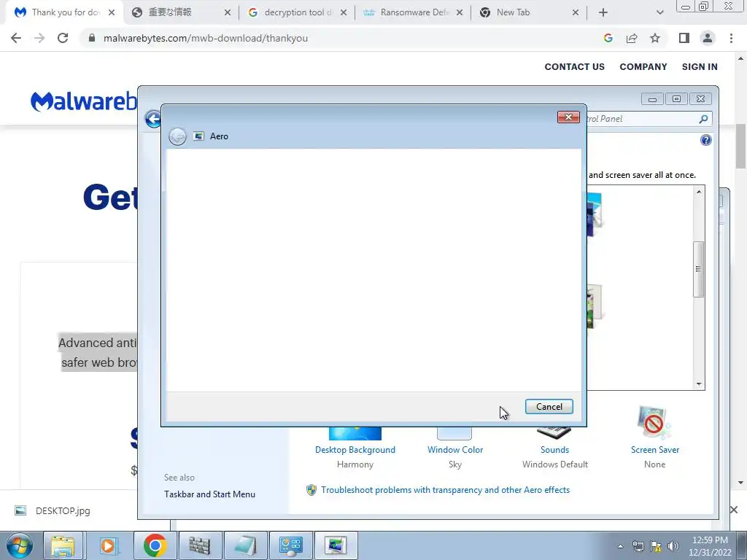Click the themes list scroll-up arrow

click(699, 192)
